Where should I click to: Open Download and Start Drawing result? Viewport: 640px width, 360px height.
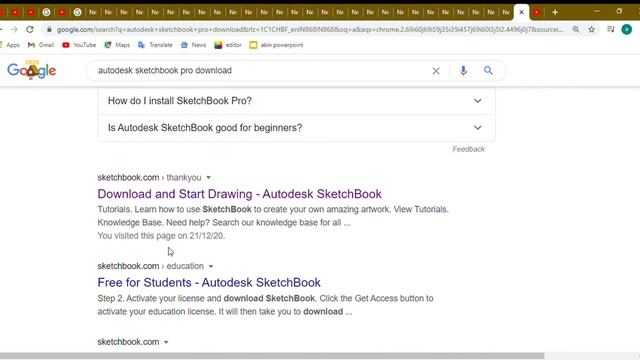coord(240,194)
